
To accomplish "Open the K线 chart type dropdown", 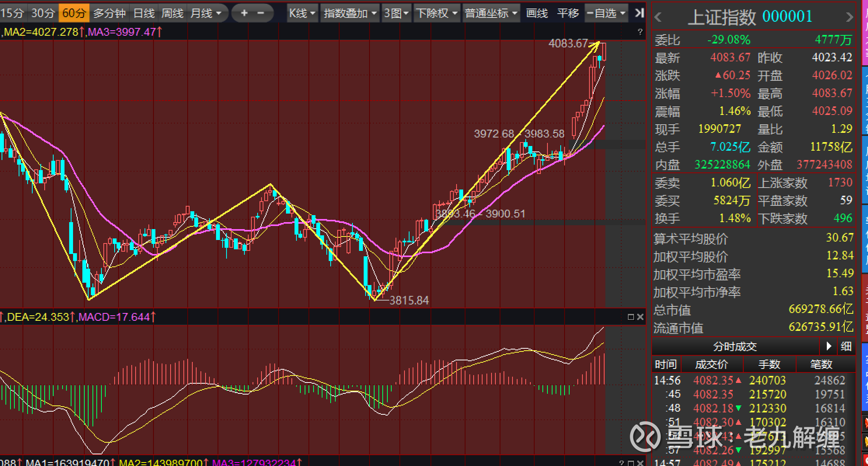I will tap(302, 13).
